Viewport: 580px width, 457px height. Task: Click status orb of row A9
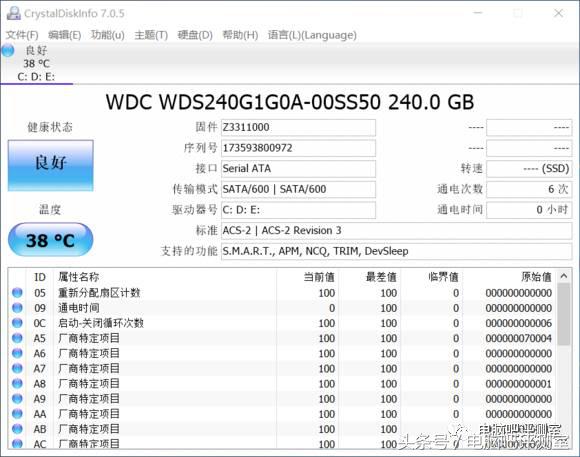coord(17,399)
